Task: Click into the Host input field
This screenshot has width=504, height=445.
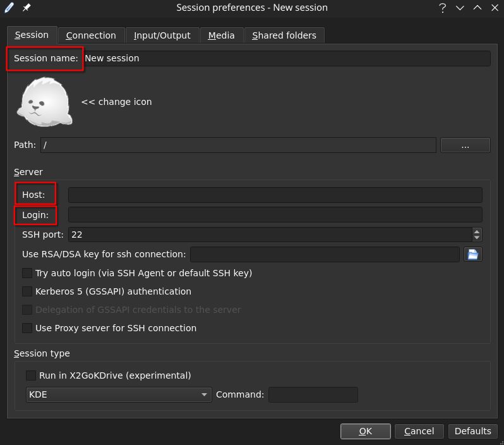Action: pyautogui.click(x=275, y=195)
